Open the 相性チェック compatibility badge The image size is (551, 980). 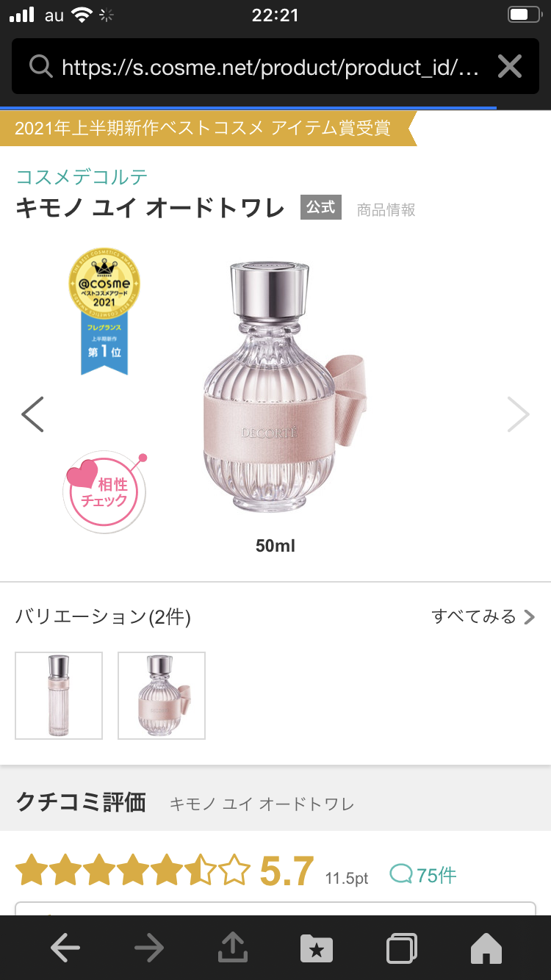[x=104, y=491]
